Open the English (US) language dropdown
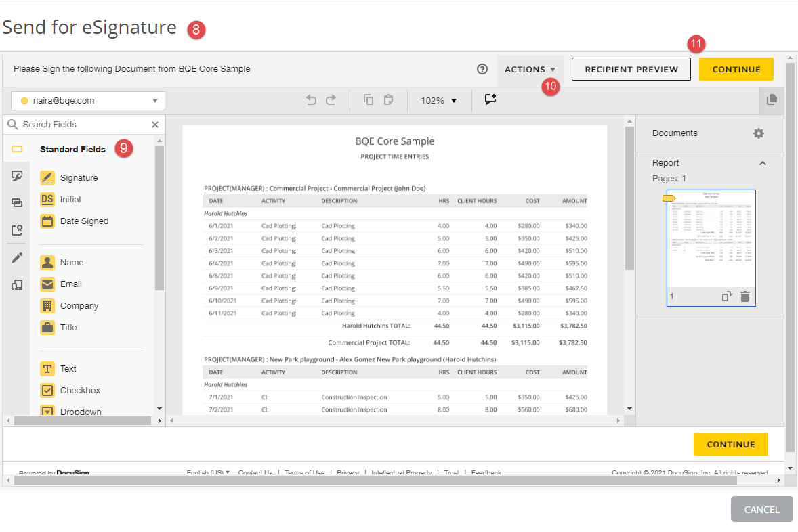Image resolution: width=798 pixels, height=532 pixels. click(x=208, y=472)
